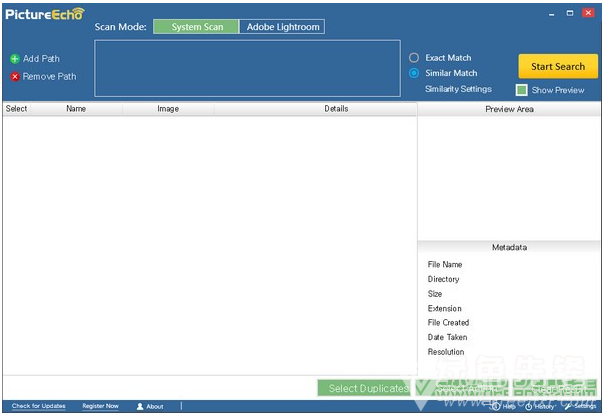
Task: Click the green Add Path plus icon
Action: tap(15, 59)
